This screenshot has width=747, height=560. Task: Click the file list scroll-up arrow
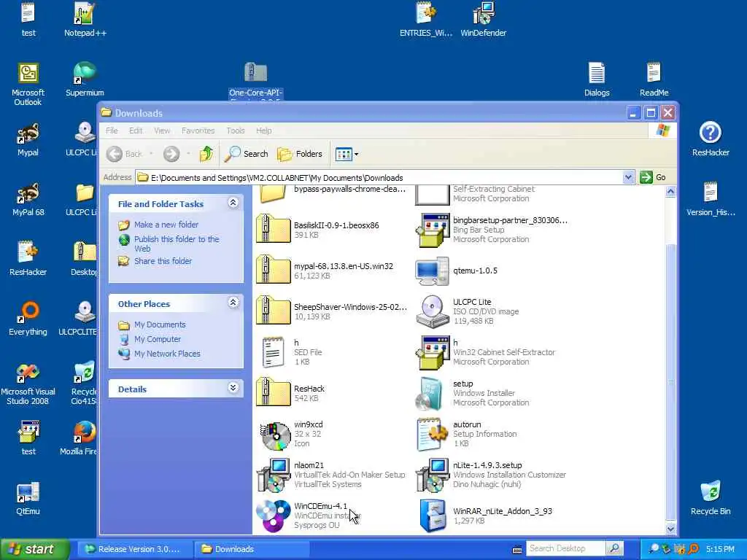click(x=670, y=192)
